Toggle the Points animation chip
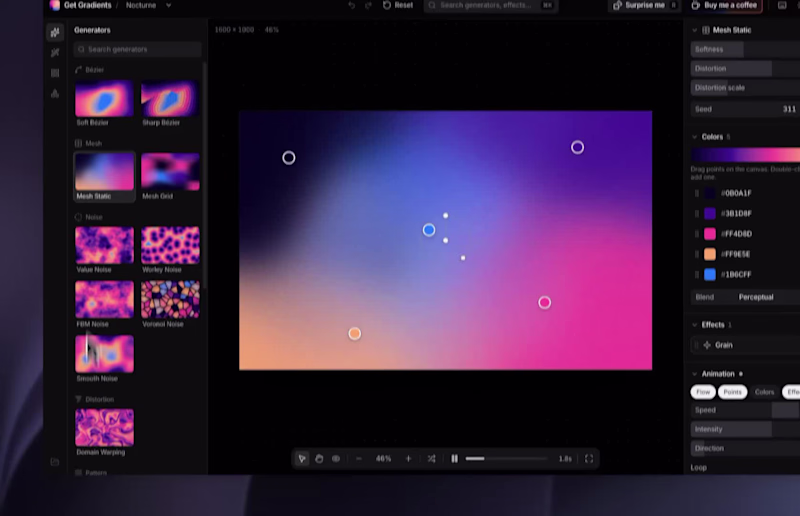Viewport: 800px width, 516px height. pyautogui.click(x=733, y=392)
